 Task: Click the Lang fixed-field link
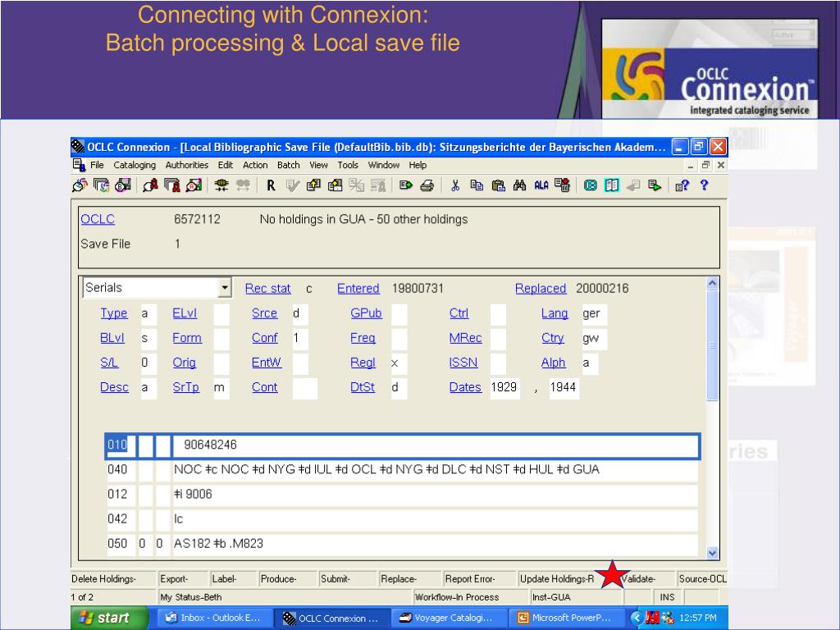click(x=555, y=313)
